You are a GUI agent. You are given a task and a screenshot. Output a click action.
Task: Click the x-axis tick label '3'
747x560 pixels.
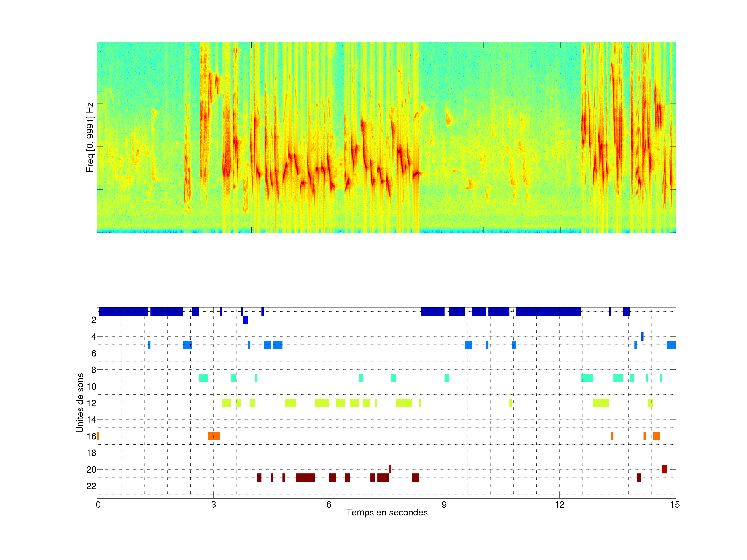tap(213, 505)
